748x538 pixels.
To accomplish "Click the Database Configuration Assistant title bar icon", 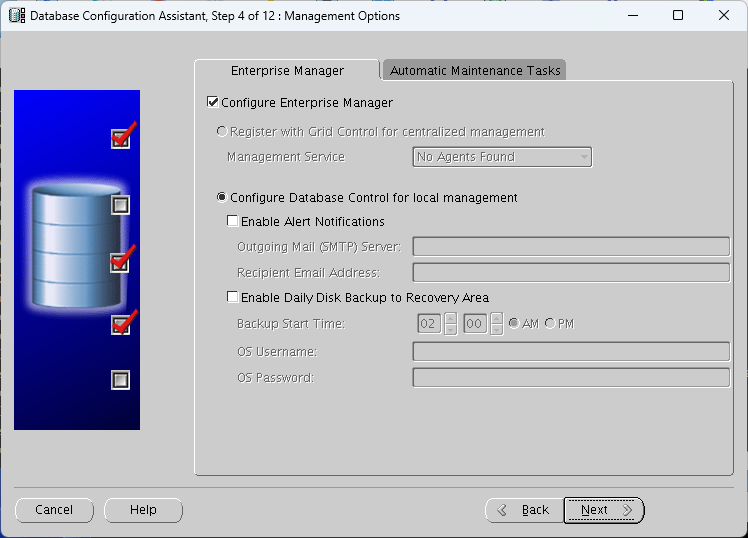I will click(x=17, y=15).
